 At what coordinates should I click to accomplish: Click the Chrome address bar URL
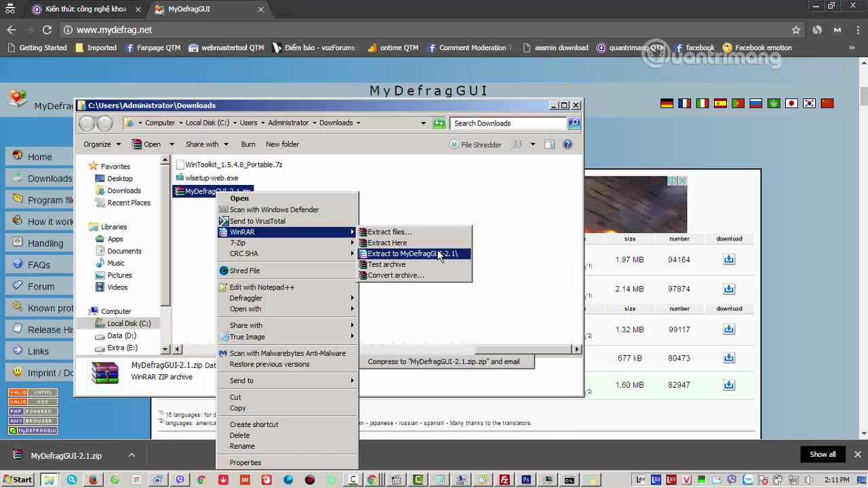[114, 30]
